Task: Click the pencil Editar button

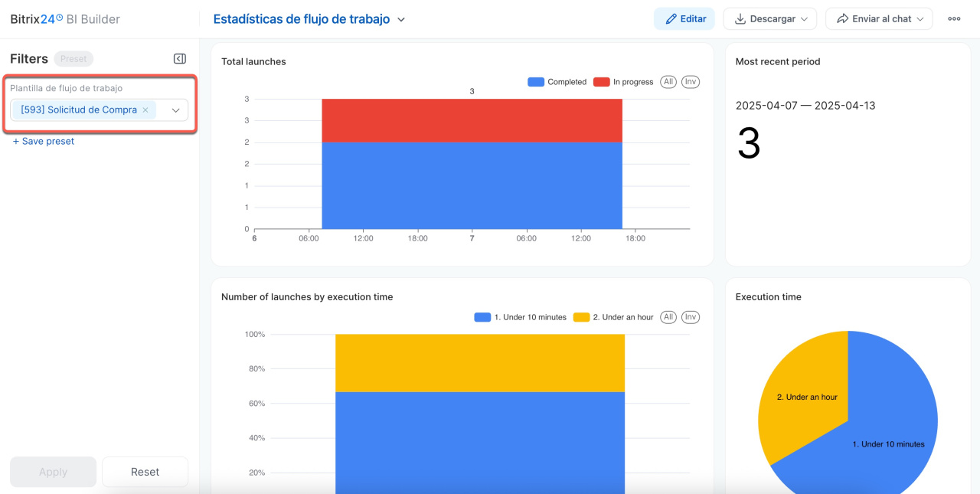Action: pos(684,19)
